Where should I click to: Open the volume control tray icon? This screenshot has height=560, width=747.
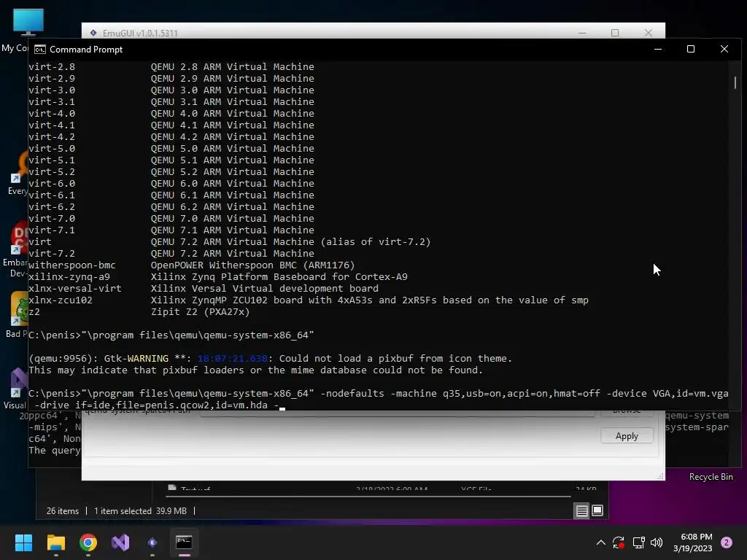(657, 542)
